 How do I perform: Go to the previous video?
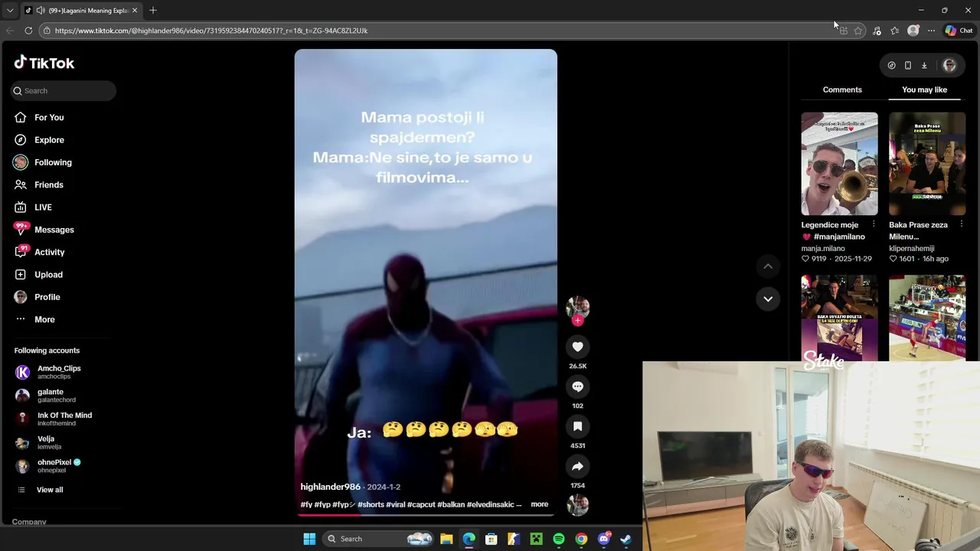(768, 266)
